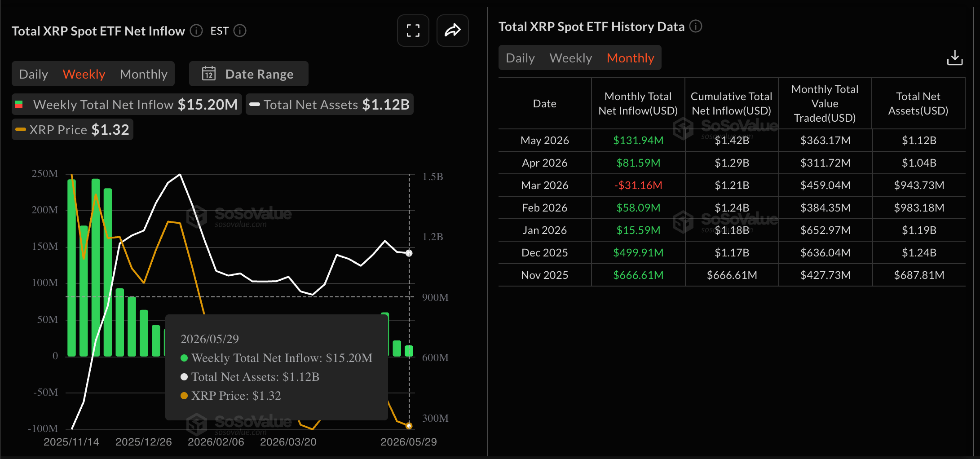
Task: Click the $1.29B cumulative inflow cell
Action: [x=732, y=163]
